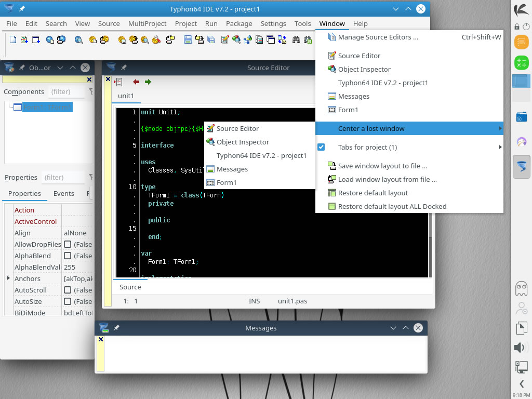Click the stacked windows View Forms toolbar icon
The width and height of the screenshot is (532, 399).
(x=271, y=39)
